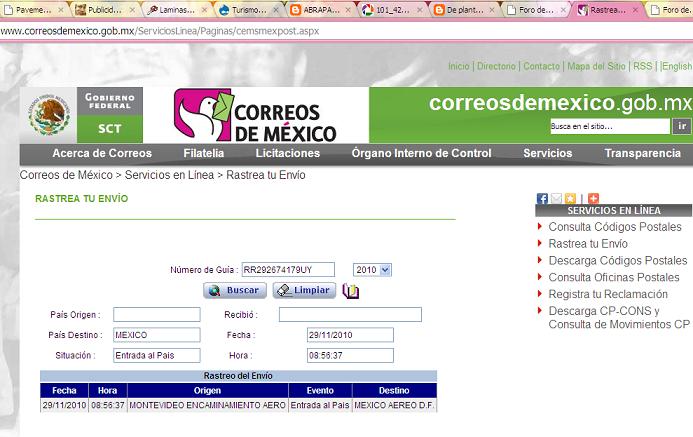Screen dimensions: 693x437
Task: Click the Mexican national coat of arms emblem
Action: 49,115
